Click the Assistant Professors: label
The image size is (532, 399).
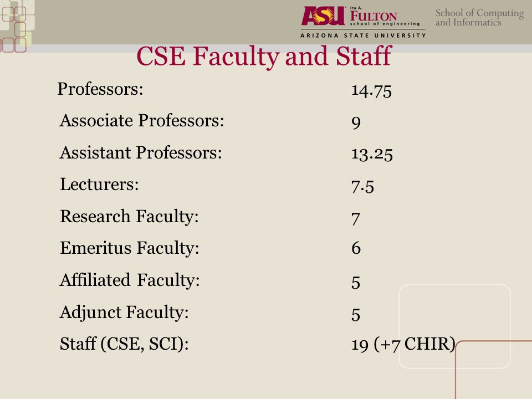pos(141,152)
